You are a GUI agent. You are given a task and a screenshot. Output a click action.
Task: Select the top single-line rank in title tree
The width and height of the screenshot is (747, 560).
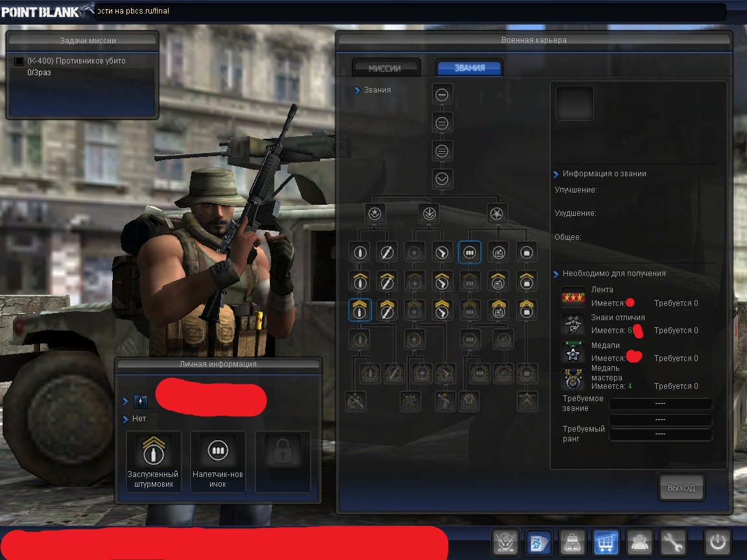(442, 95)
